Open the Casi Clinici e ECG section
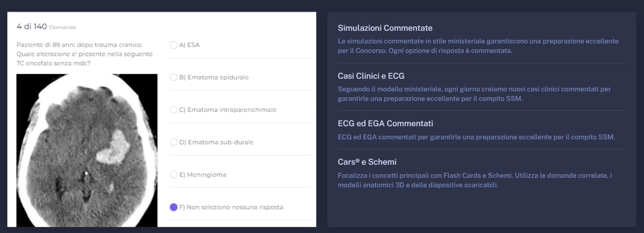This screenshot has height=233, width=644. pos(371,76)
